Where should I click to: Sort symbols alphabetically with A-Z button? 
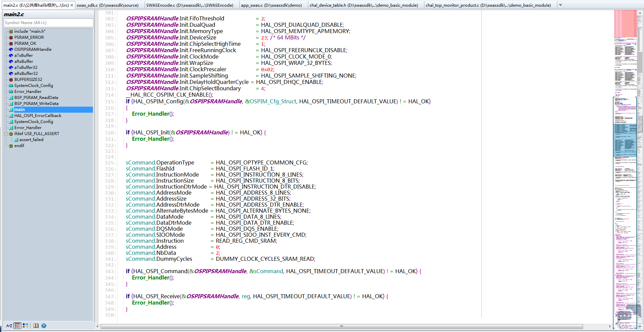point(9,326)
